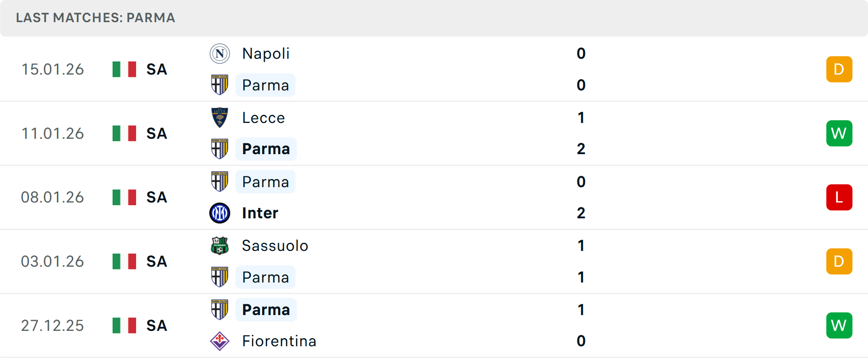Click the W badge for Fiorentina match
The height and width of the screenshot is (358, 868).
click(839, 325)
